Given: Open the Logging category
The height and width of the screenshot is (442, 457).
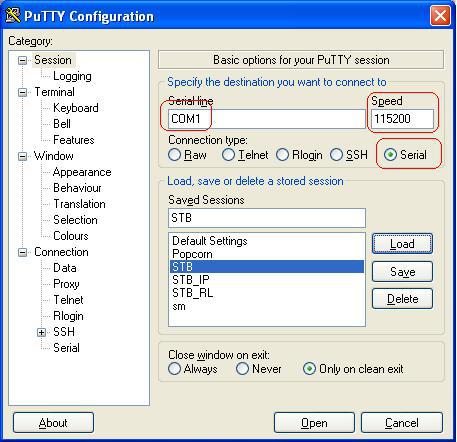Looking at the screenshot, I should coord(72,76).
